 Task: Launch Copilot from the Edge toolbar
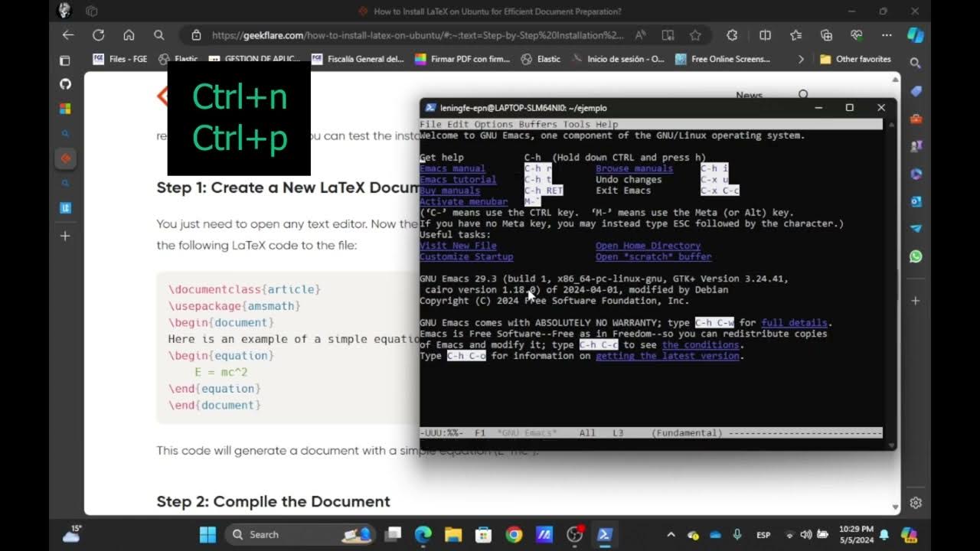915,35
